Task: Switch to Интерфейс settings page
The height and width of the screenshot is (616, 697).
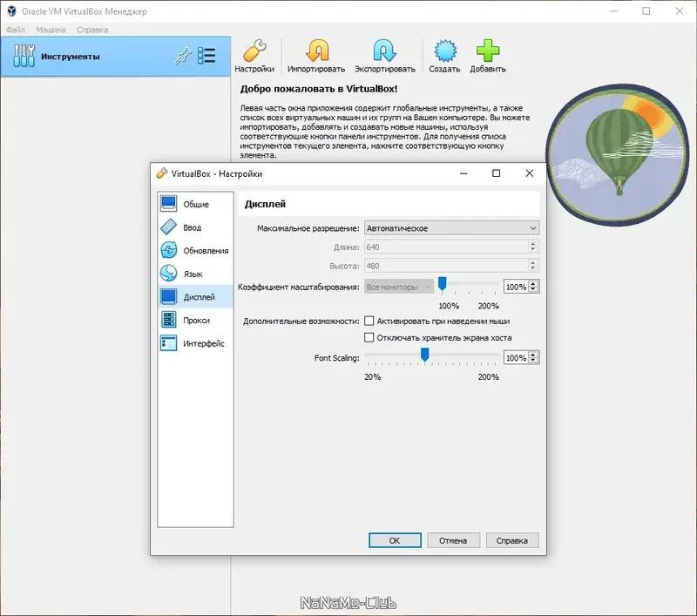Action: 195,343
